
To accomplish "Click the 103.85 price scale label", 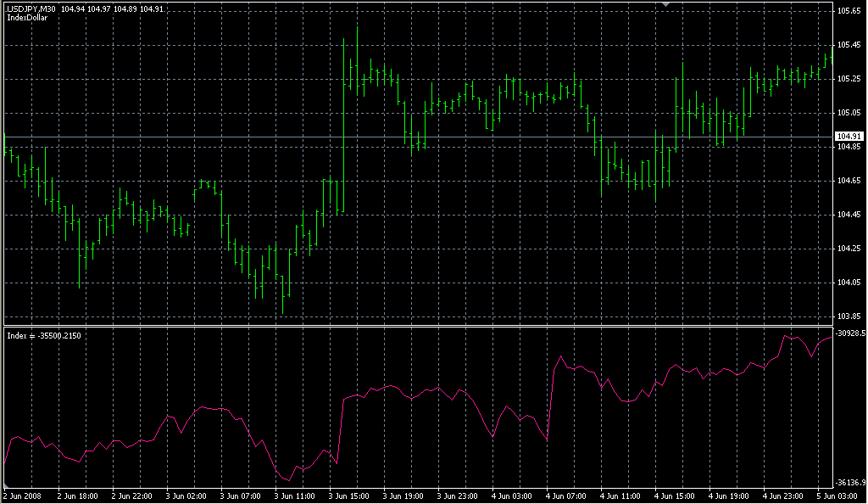I will [x=849, y=316].
